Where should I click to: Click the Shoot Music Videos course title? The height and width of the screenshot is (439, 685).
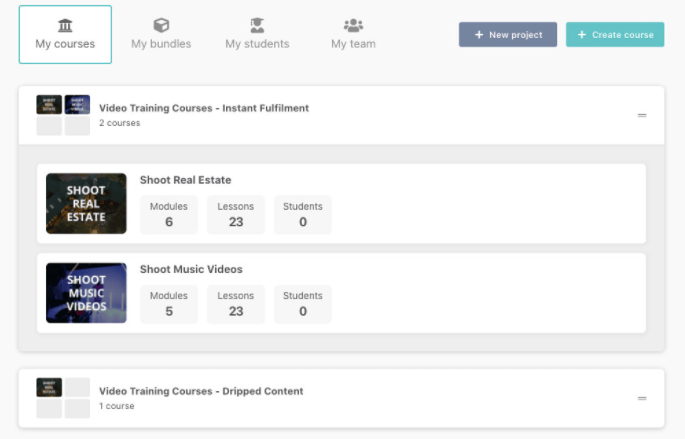pos(191,269)
